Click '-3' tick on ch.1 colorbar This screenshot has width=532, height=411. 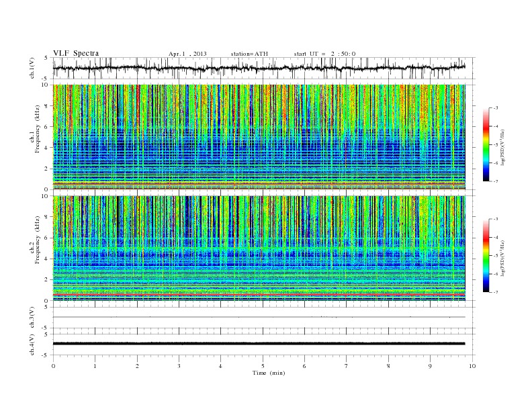[495, 108]
